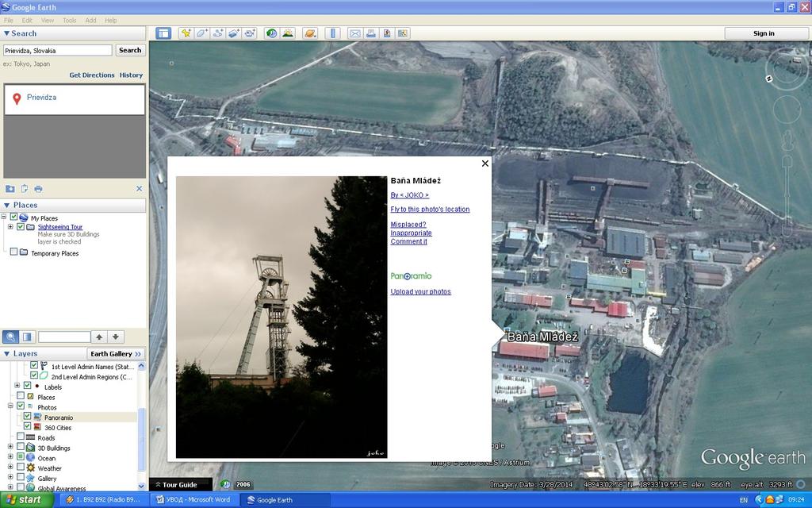Toggle the places split-view panel button
Image resolution: width=812 pixels, height=508 pixels.
(x=27, y=337)
